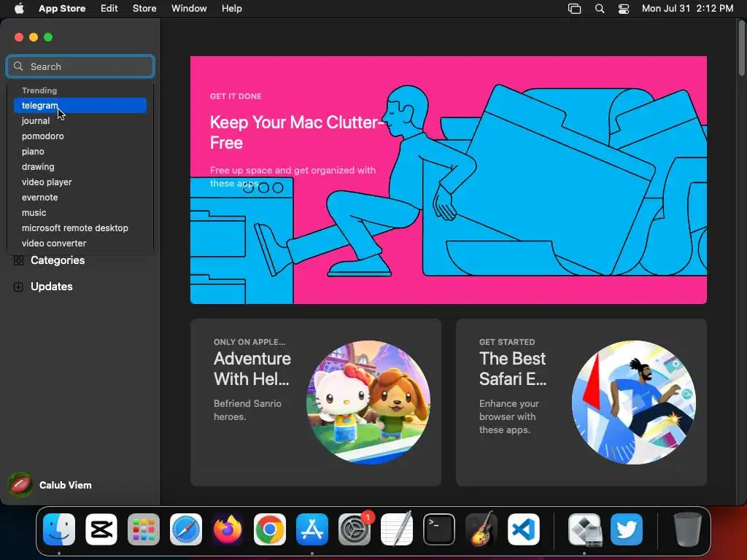Open the Help menu
Viewport: 747px width, 560px height.
pyautogui.click(x=231, y=9)
